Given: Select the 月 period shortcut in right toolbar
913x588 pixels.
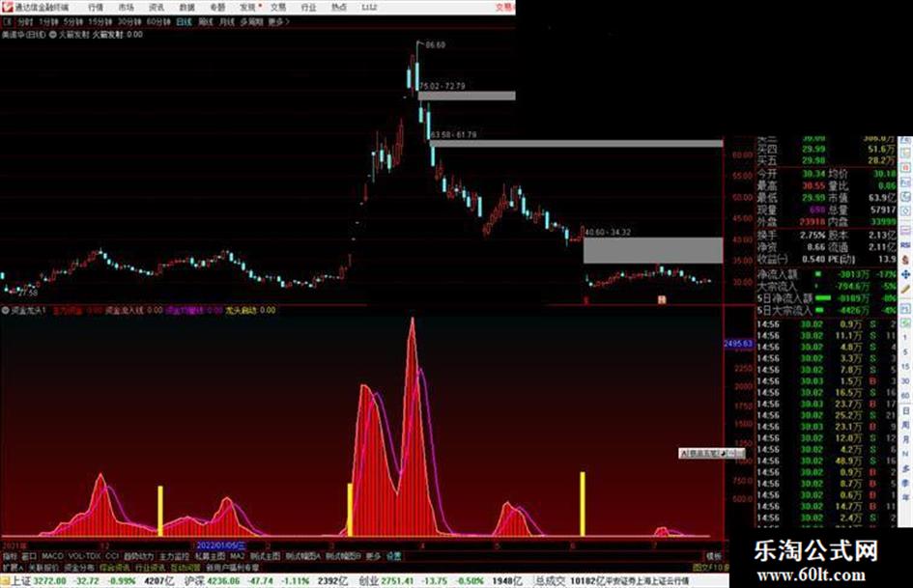Looking at the screenshot, I should click(x=905, y=439).
